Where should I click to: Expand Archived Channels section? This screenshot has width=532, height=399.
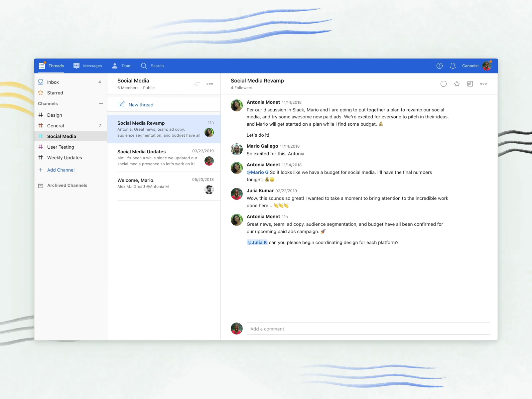point(67,186)
